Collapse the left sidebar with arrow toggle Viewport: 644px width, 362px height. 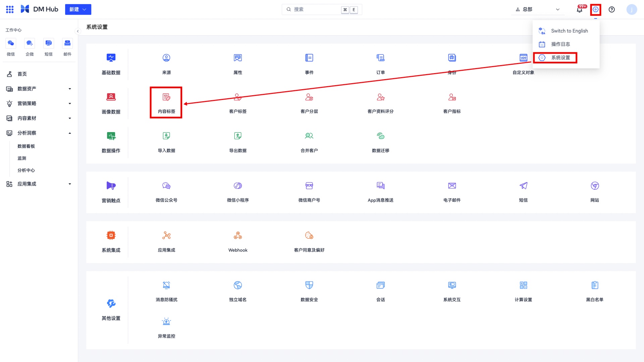[x=78, y=31]
